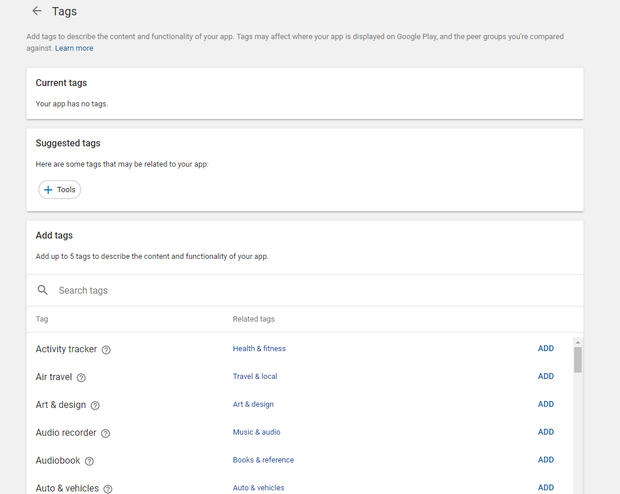Add the Audio recorder tag
The width and height of the screenshot is (620, 494).
(545, 432)
